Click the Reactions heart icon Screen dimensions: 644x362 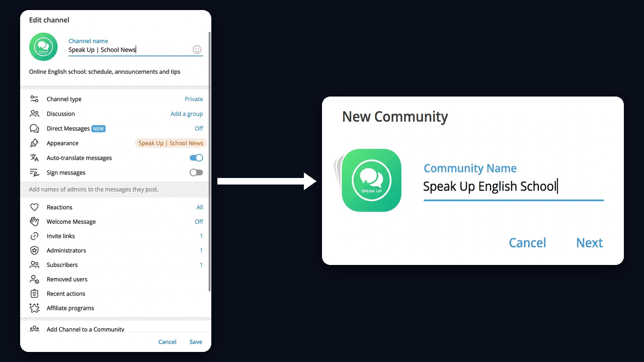click(34, 207)
